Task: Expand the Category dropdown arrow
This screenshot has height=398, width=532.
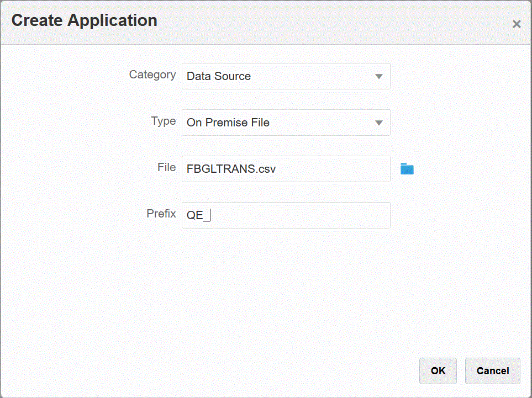Action: click(379, 76)
